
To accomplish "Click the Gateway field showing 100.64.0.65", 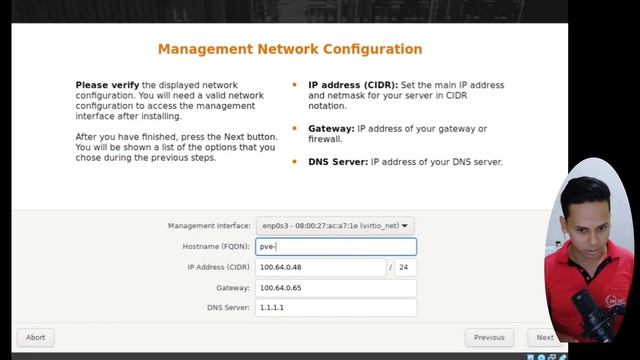I will pyautogui.click(x=336, y=288).
